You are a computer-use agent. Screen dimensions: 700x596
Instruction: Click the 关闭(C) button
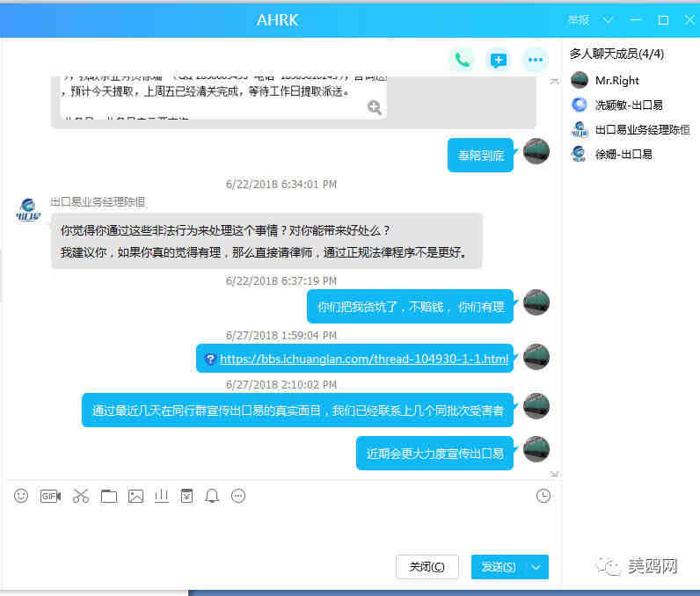(x=427, y=567)
